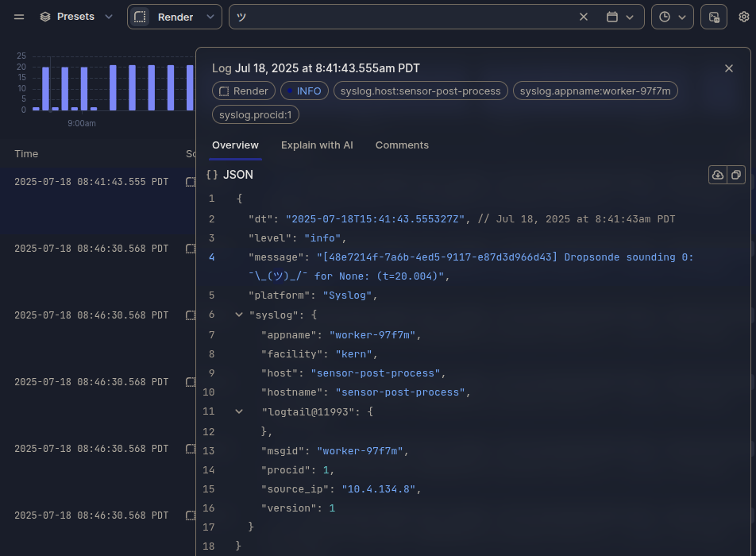Image resolution: width=756 pixels, height=556 pixels.
Task: Click the syslog.procid:1 tag
Action: pos(256,114)
